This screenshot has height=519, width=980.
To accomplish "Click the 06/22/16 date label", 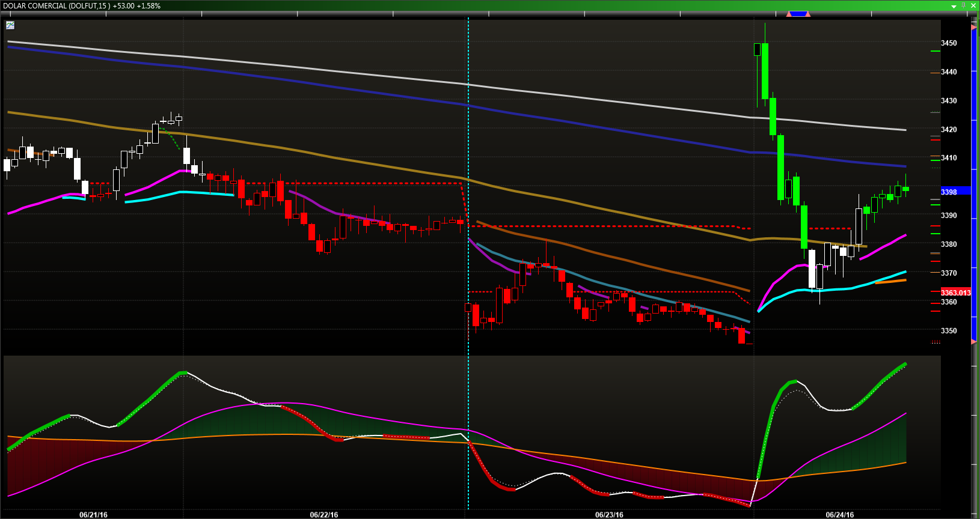I will [323, 515].
